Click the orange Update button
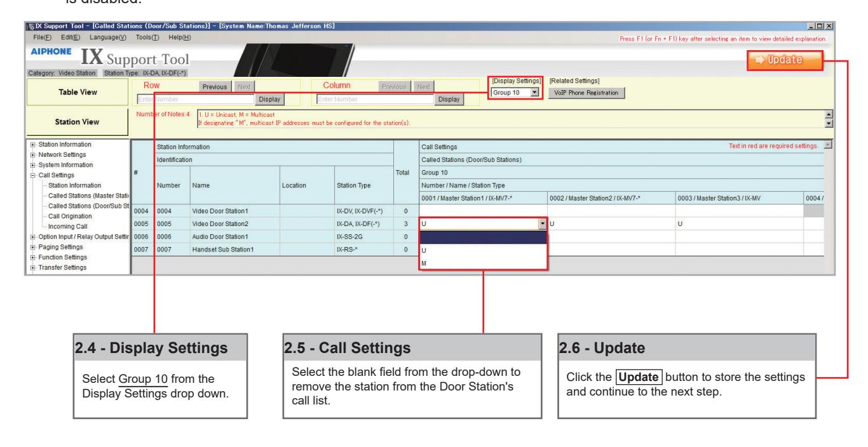This screenshot has width=868, height=447. click(786, 61)
